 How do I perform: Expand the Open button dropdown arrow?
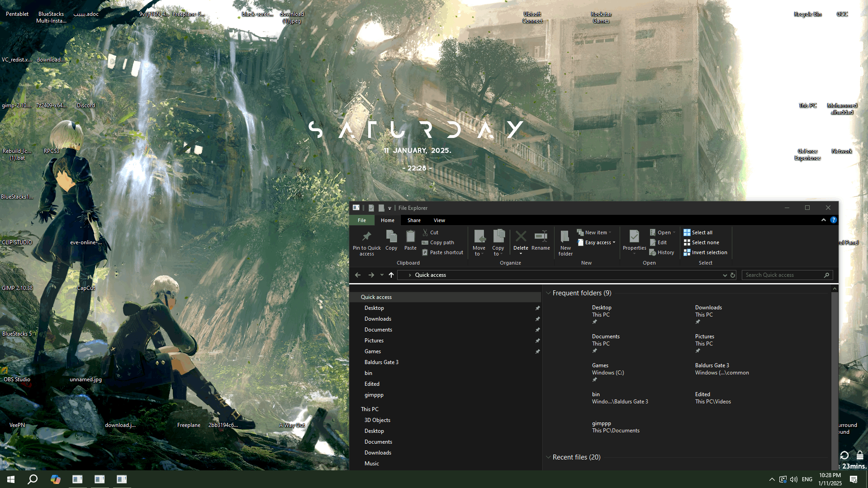tap(674, 232)
